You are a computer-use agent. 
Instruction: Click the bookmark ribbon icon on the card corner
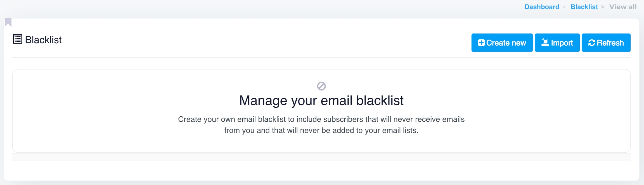coord(8,22)
